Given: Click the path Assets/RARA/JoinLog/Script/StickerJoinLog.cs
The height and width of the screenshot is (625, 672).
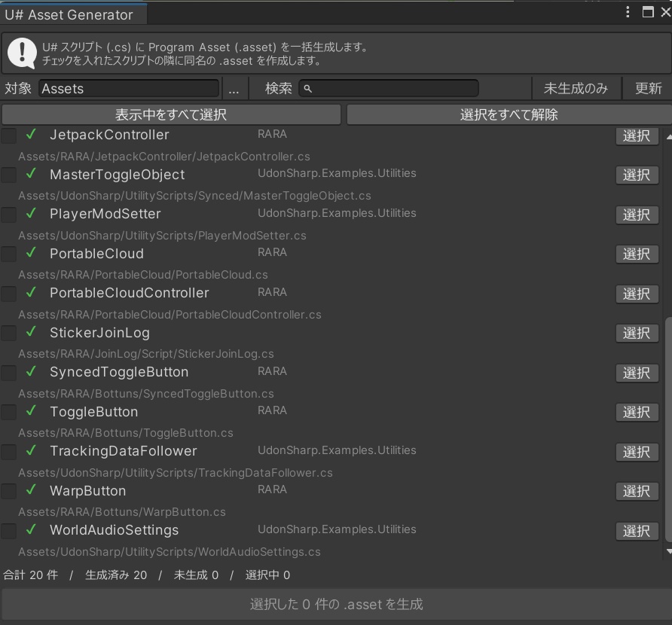Looking at the screenshot, I should (146, 354).
